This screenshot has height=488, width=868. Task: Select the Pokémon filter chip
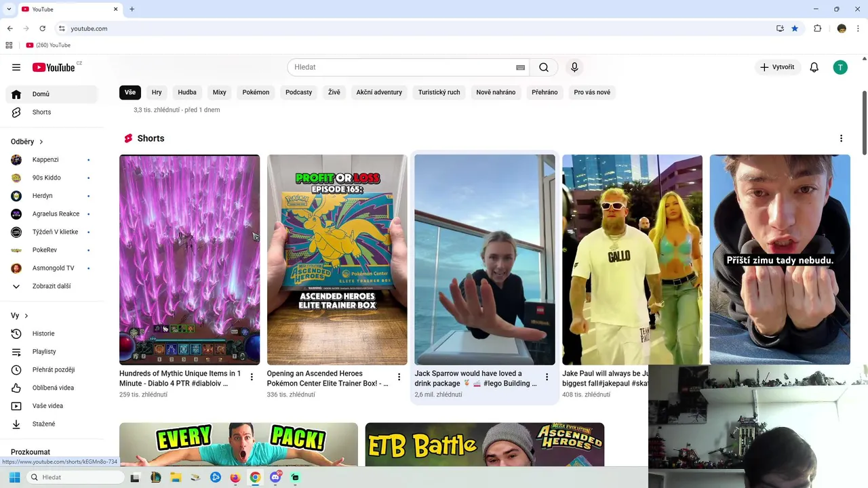coord(256,92)
